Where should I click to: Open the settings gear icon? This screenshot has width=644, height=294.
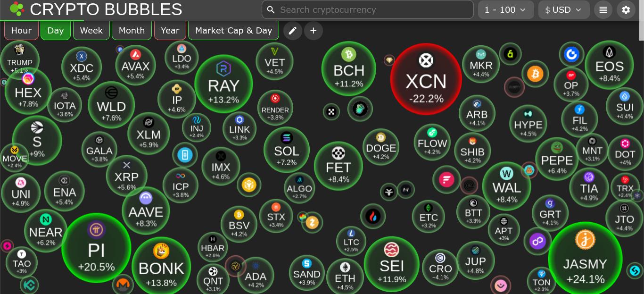(x=626, y=9)
